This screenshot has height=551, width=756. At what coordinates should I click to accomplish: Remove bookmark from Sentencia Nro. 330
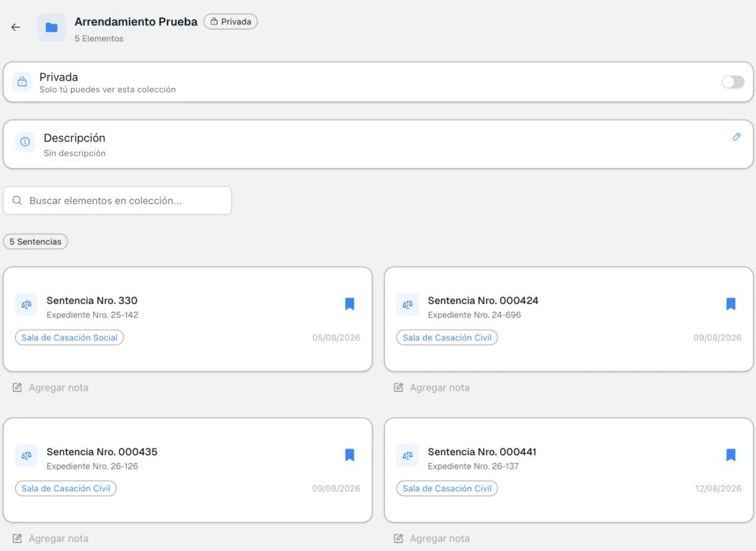[349, 303]
